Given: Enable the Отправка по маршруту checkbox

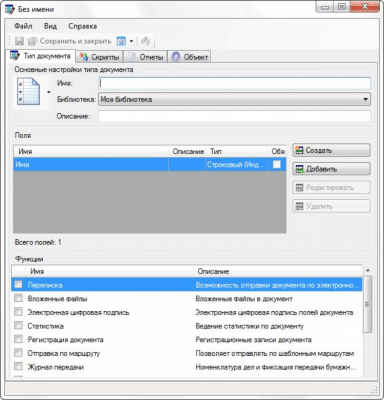Looking at the screenshot, I should click(18, 353).
